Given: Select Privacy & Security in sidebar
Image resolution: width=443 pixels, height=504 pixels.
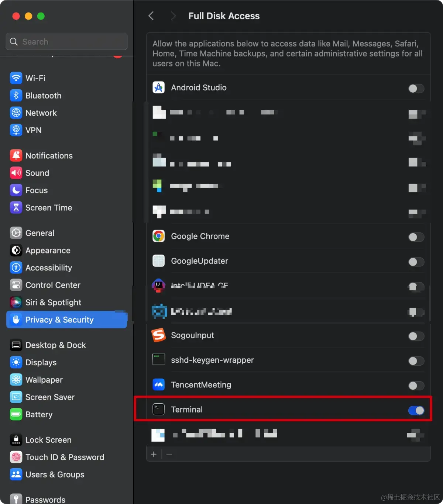Looking at the screenshot, I should click(x=67, y=320).
